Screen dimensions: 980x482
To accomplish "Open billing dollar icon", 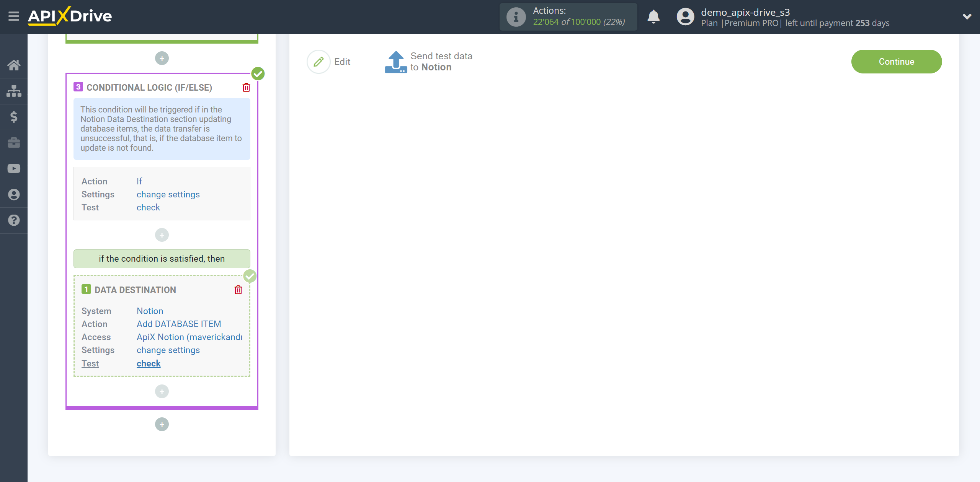I will [x=14, y=117].
